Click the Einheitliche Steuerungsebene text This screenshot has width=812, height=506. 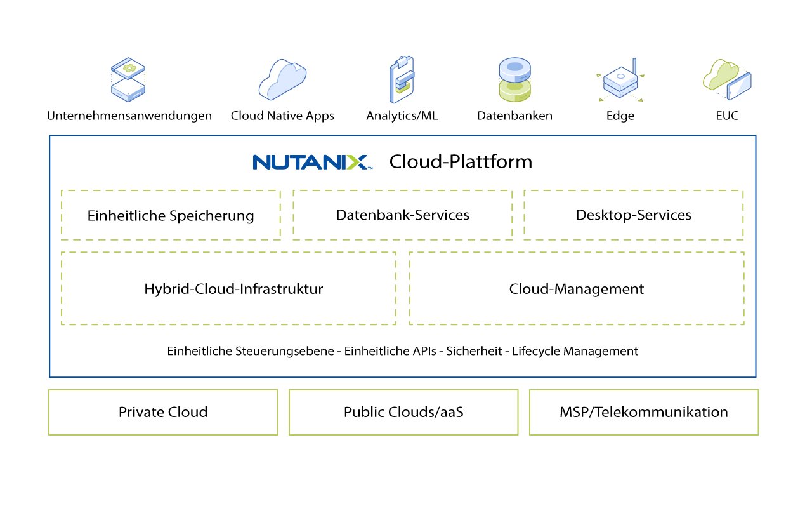(251, 350)
